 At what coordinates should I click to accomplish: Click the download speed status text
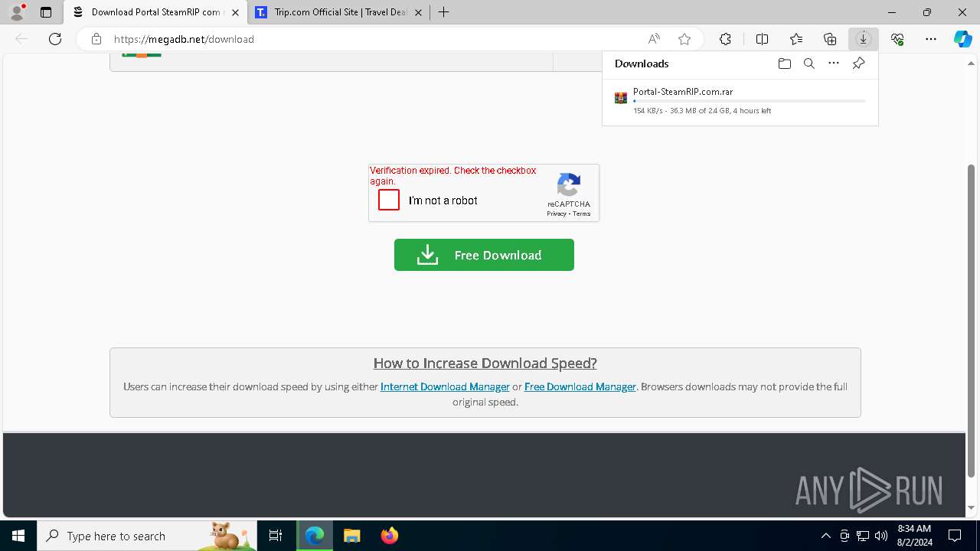tap(702, 111)
